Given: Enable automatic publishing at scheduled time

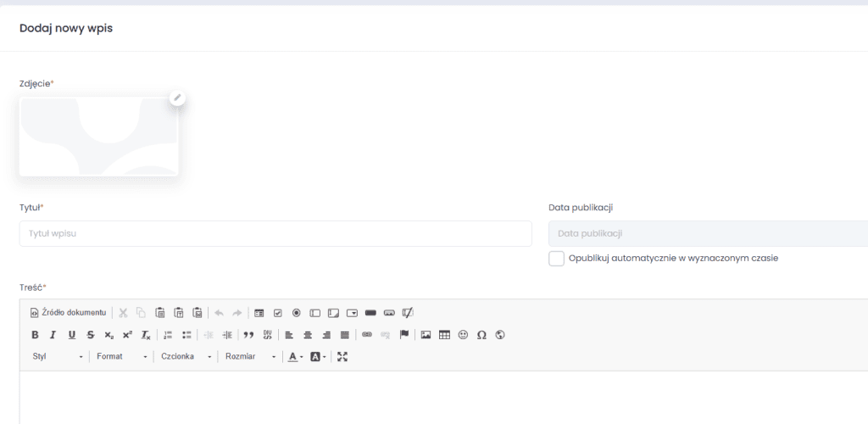Looking at the screenshot, I should pos(556,259).
